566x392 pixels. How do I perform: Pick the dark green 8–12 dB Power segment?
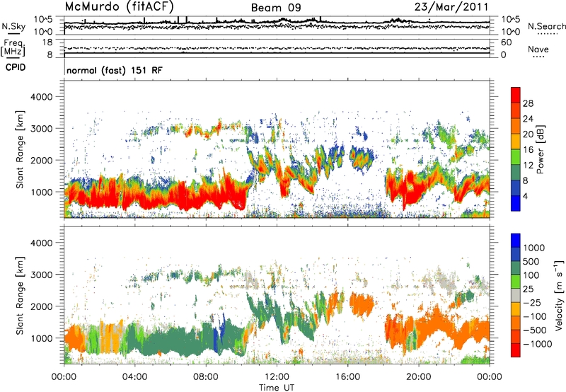(x=516, y=172)
